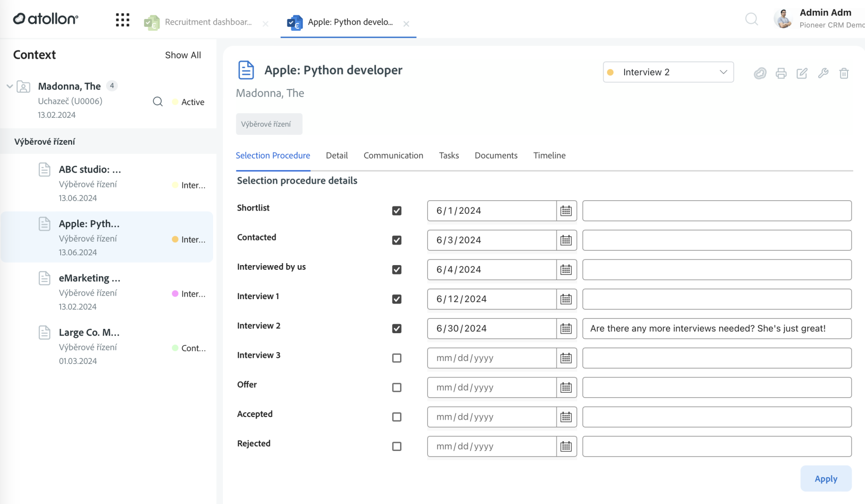The image size is (865, 504).
Task: Select the eMarketing selection procedure item
Action: (107, 292)
